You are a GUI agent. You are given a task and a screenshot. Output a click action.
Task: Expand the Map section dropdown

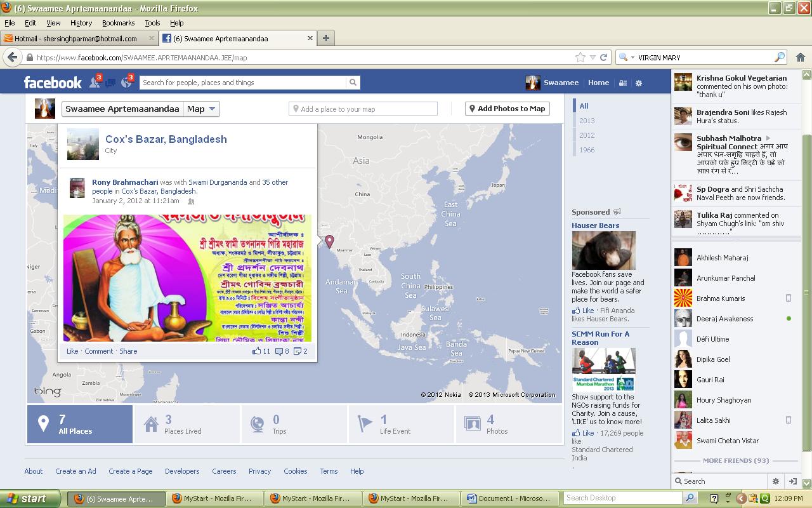point(202,109)
